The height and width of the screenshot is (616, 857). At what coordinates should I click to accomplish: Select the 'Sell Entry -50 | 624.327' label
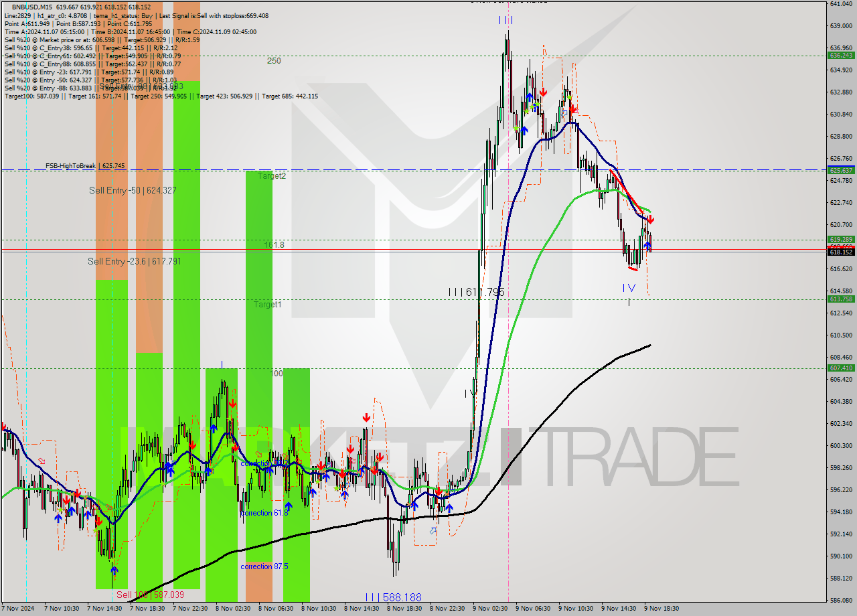click(x=133, y=191)
